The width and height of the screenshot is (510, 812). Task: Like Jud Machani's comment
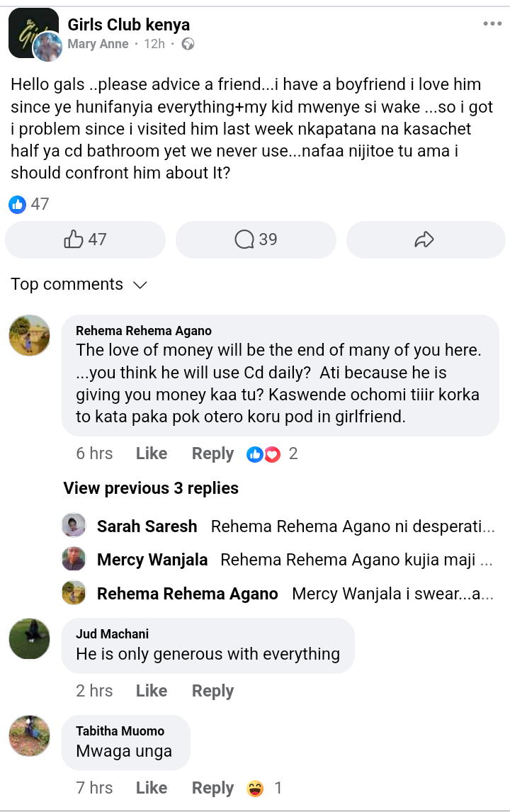(151, 691)
